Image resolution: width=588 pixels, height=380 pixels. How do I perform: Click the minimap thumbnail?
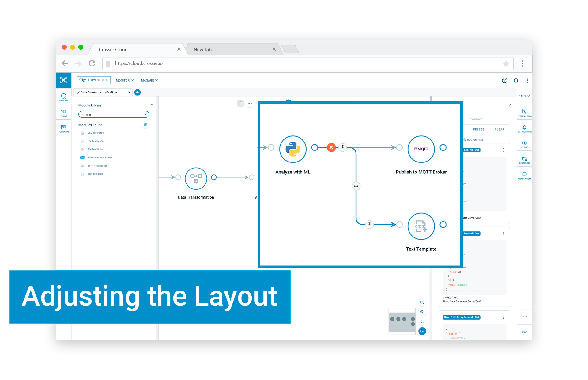pyautogui.click(x=402, y=321)
